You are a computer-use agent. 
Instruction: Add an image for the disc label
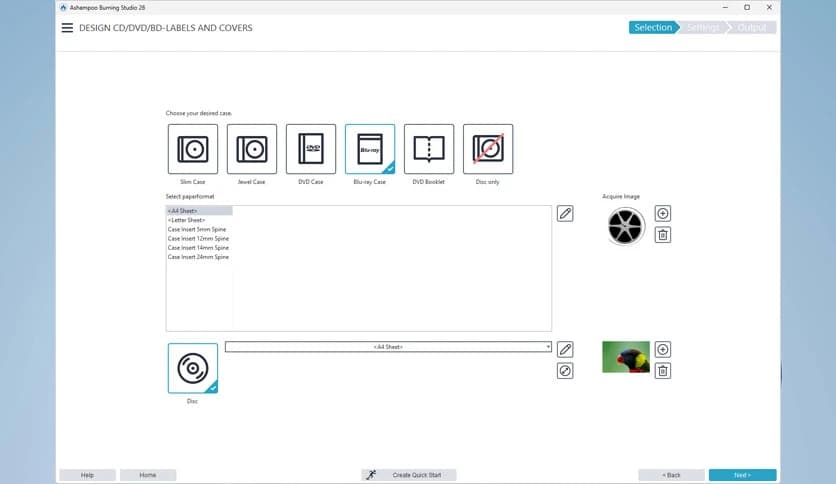663,350
